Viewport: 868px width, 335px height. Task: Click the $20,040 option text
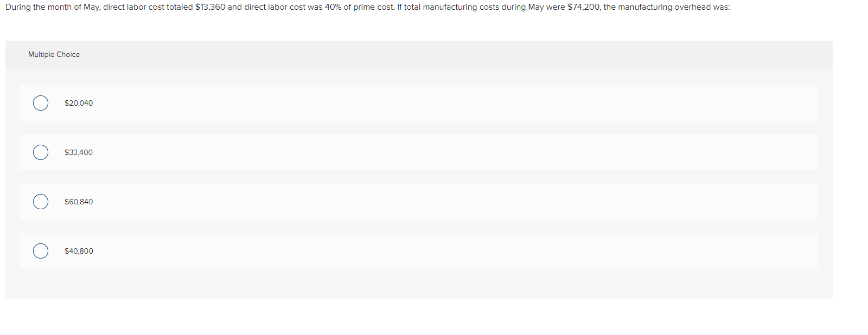pyautogui.click(x=79, y=102)
